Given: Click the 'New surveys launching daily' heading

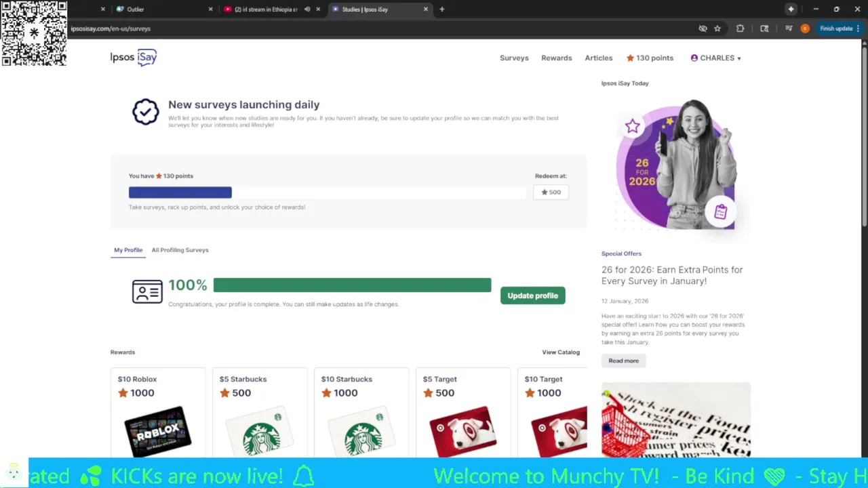Looking at the screenshot, I should pyautogui.click(x=243, y=105).
